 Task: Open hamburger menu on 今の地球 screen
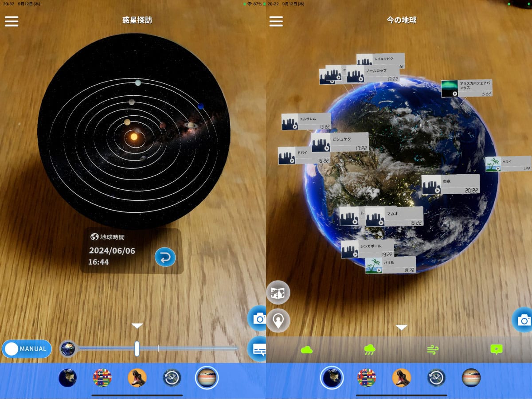[276, 21]
